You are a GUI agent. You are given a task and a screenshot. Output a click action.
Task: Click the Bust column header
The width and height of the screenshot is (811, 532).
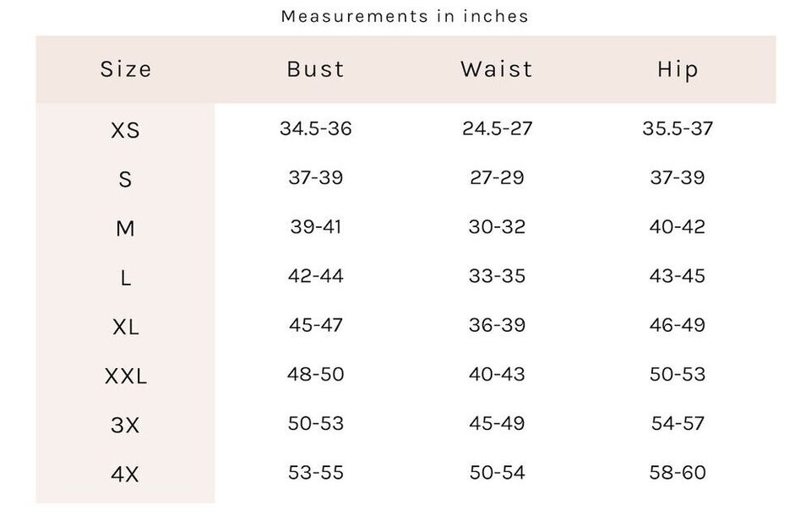tap(315, 69)
